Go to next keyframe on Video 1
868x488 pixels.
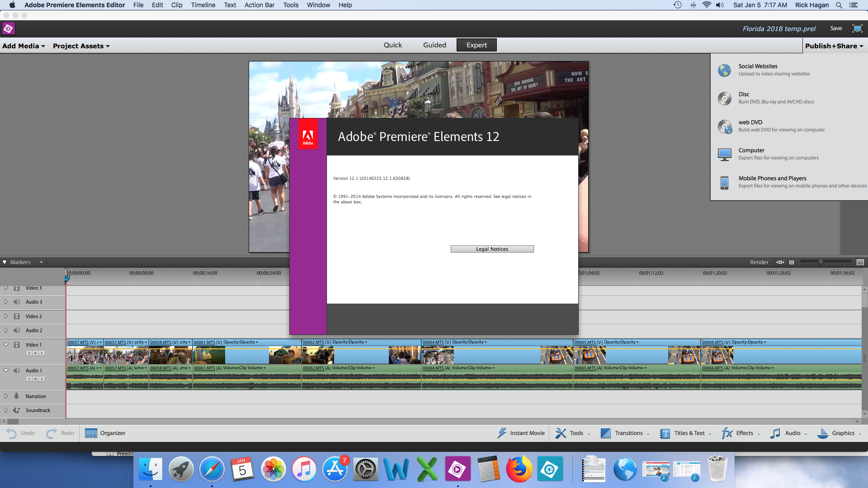pyautogui.click(x=42, y=353)
